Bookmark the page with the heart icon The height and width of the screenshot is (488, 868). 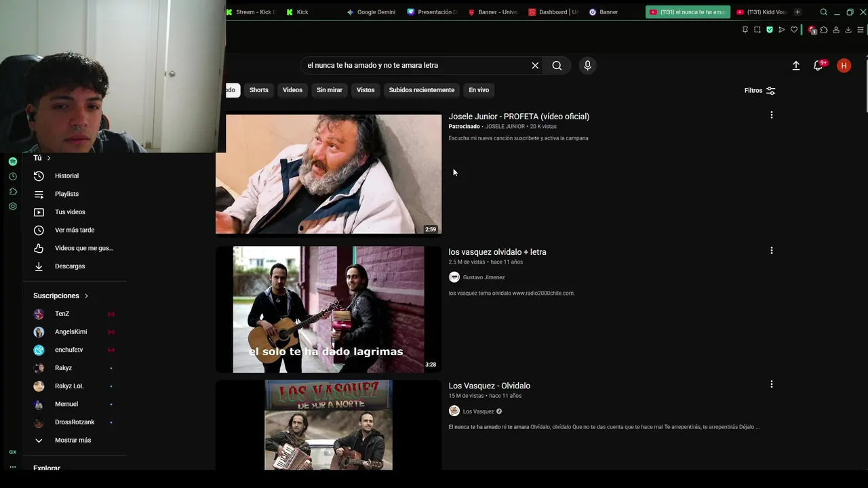point(794,30)
